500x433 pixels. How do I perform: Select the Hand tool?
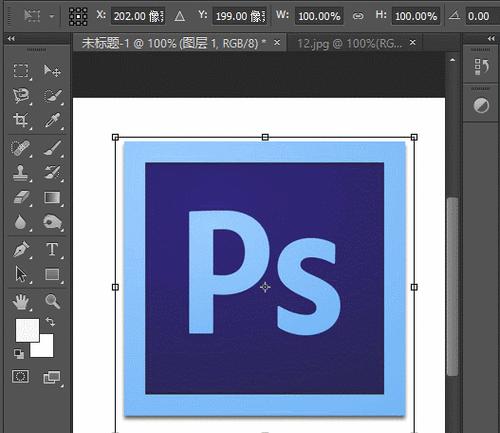(x=21, y=302)
